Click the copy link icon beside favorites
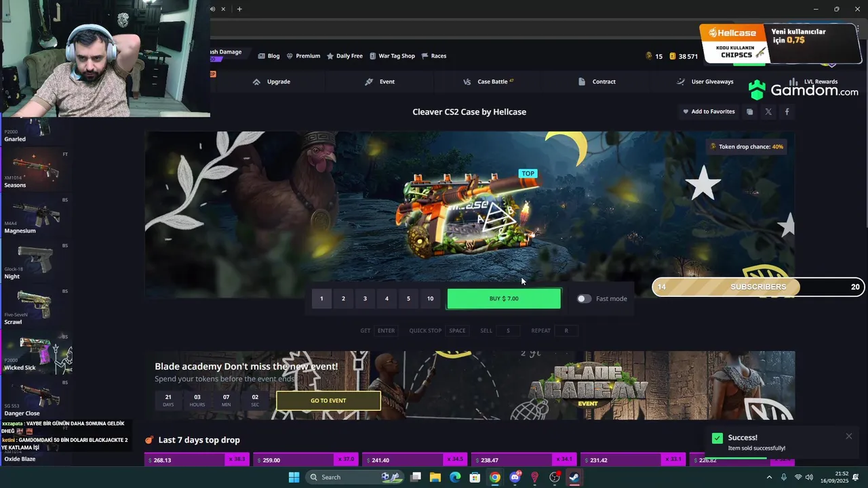The width and height of the screenshot is (868, 488). coord(749,112)
